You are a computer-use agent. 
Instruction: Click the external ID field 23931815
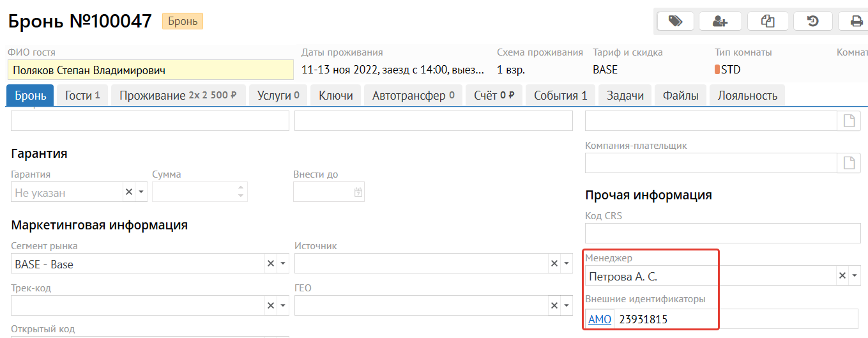point(736,319)
